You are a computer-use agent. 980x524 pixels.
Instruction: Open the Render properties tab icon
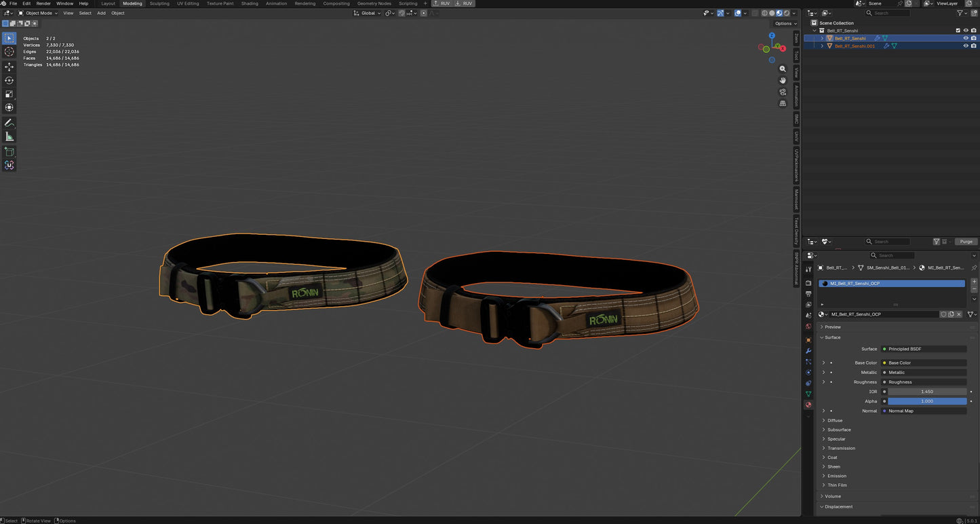pos(808,283)
